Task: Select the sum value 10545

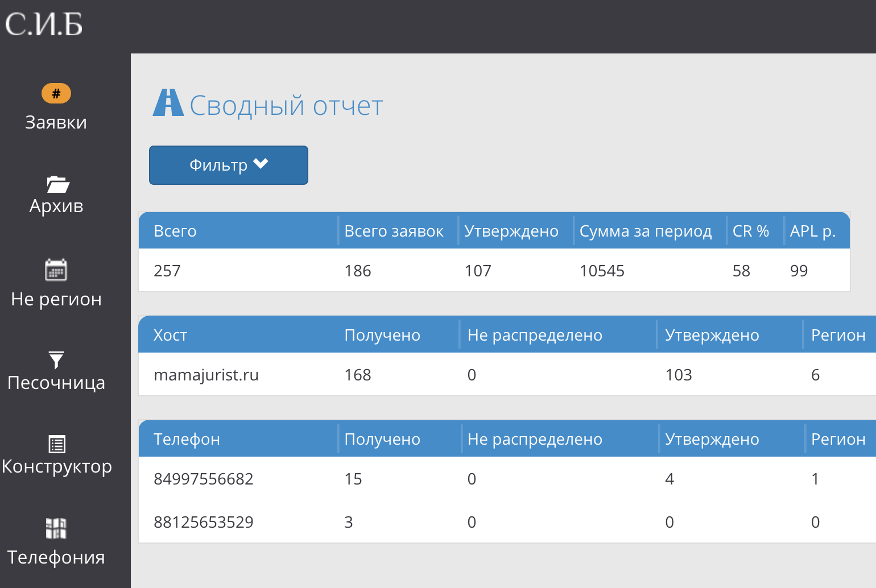Action: click(602, 271)
